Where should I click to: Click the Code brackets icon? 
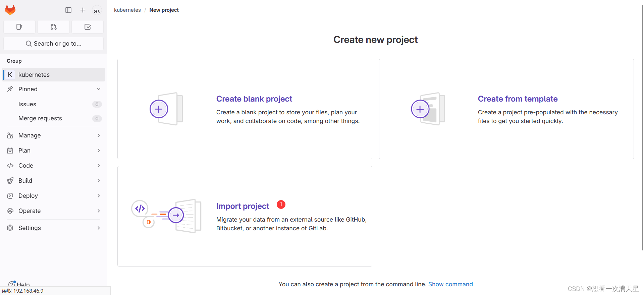10,166
